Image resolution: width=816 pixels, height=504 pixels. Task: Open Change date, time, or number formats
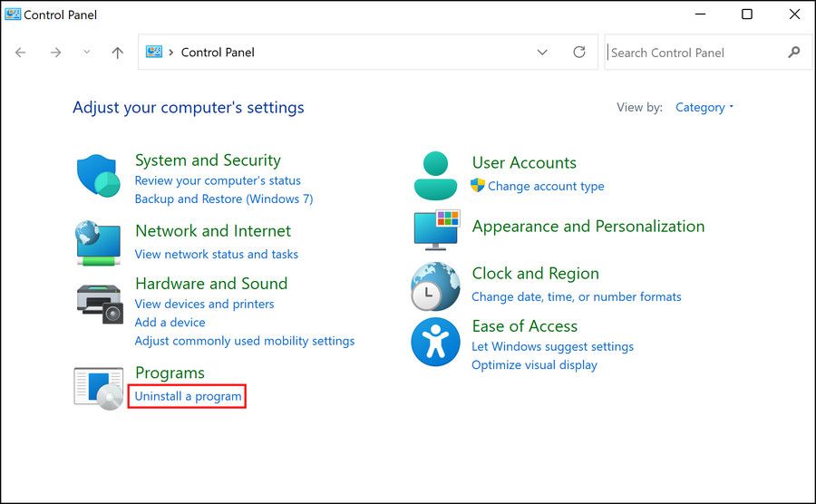(x=576, y=296)
